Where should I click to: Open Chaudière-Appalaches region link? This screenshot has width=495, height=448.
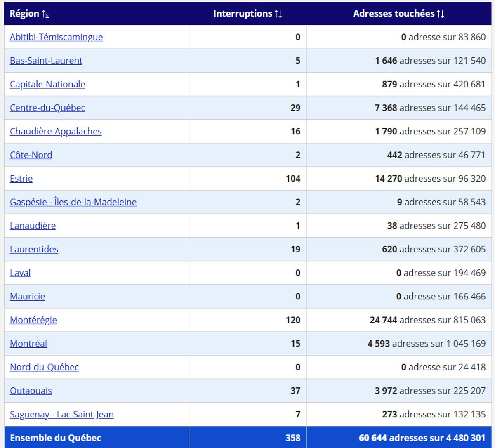pos(56,131)
